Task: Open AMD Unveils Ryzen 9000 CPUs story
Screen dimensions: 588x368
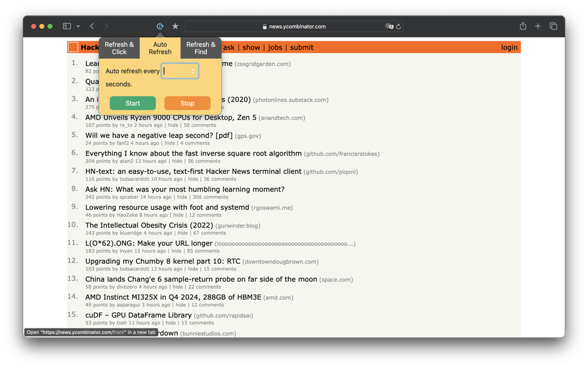Action: tap(171, 118)
